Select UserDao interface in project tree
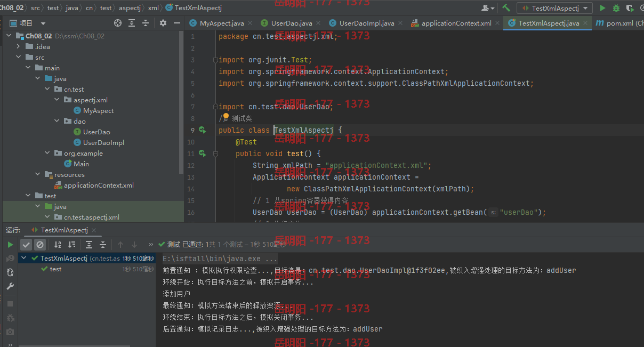Viewport: 644px width, 347px height. click(92, 132)
